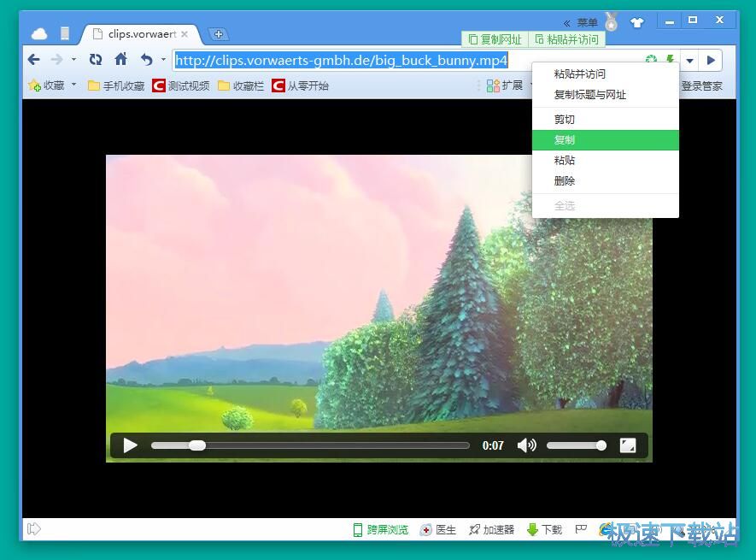The image size is (756, 560).
Task: Click the mobile phone icon beside the tab
Action: (x=65, y=33)
